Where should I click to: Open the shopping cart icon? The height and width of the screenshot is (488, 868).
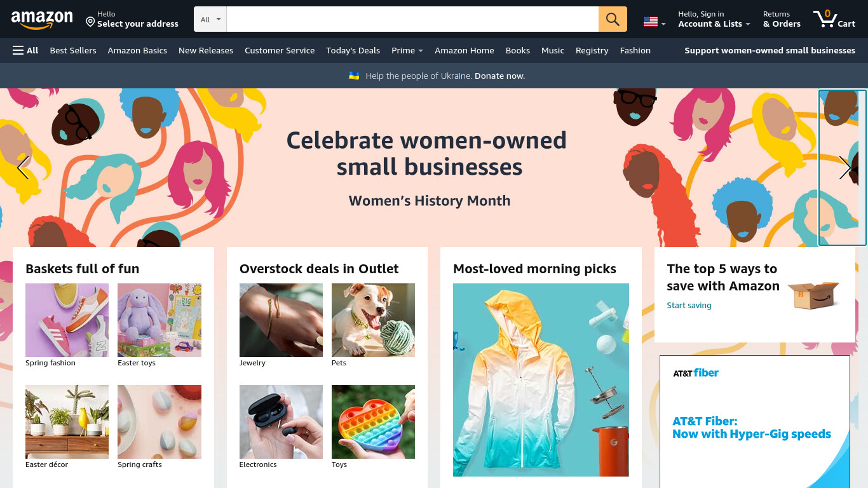click(x=834, y=19)
